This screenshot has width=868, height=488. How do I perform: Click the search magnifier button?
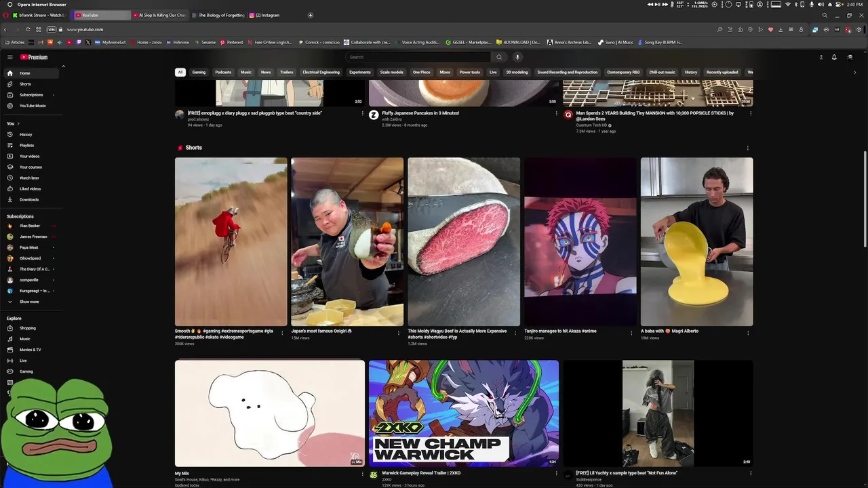point(499,57)
